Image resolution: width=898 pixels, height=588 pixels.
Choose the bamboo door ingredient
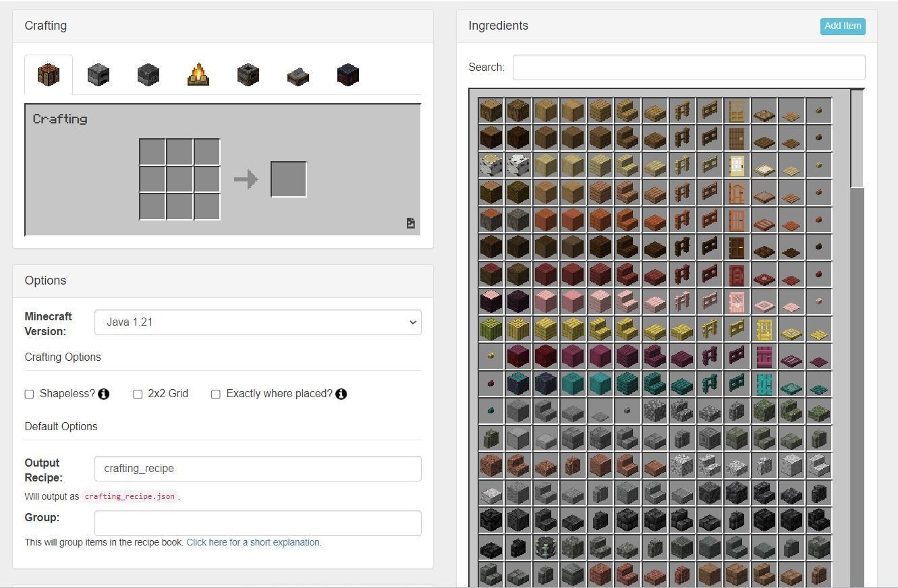coord(764,329)
